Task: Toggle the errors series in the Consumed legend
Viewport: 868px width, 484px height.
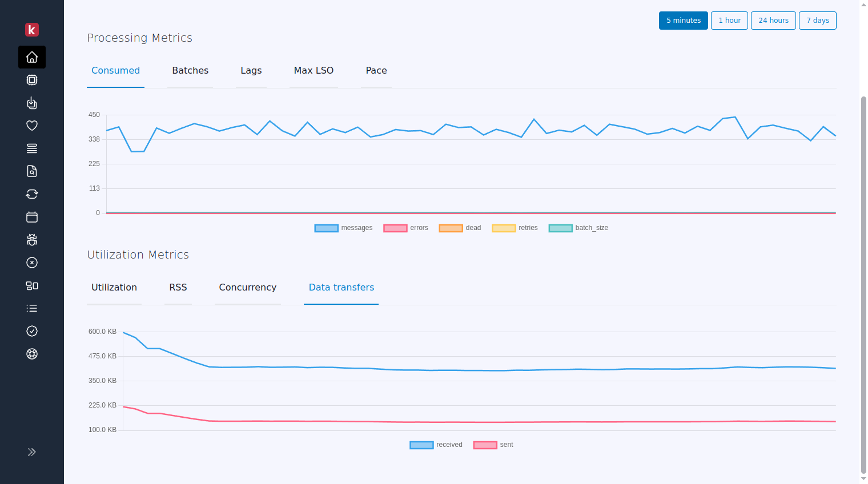Action: point(405,228)
